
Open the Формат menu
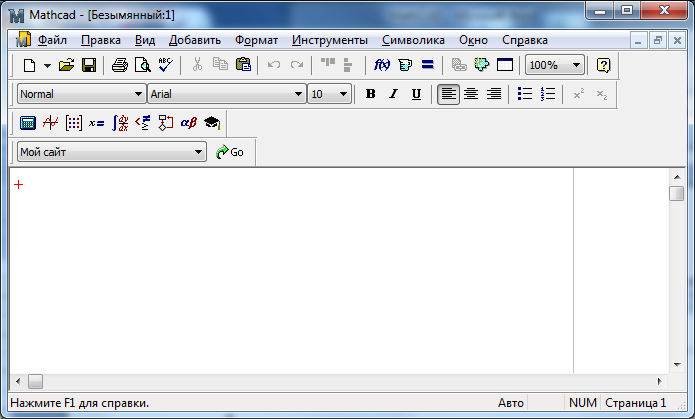click(256, 40)
